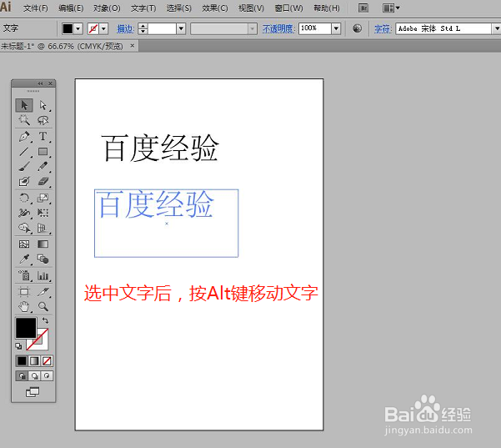
Task: Select the Blob Brush tool
Action: 24,182
